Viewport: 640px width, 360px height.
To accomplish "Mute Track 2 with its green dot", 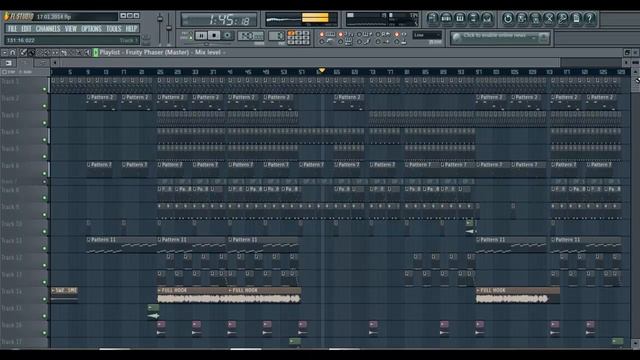I will point(44,106).
